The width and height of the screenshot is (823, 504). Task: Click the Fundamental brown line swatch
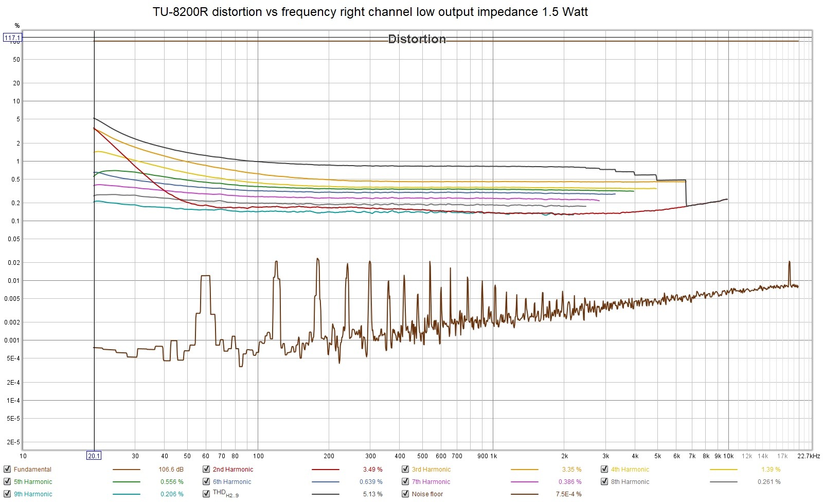(x=127, y=470)
